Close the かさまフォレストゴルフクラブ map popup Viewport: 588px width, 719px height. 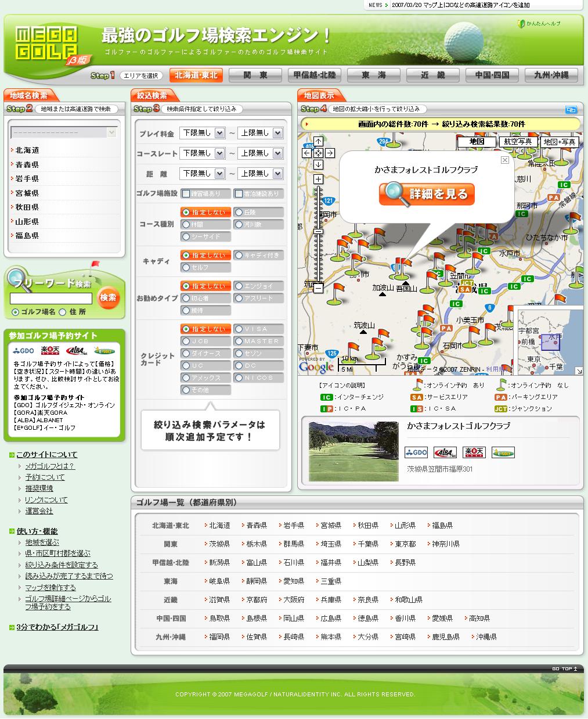pyautogui.click(x=504, y=160)
